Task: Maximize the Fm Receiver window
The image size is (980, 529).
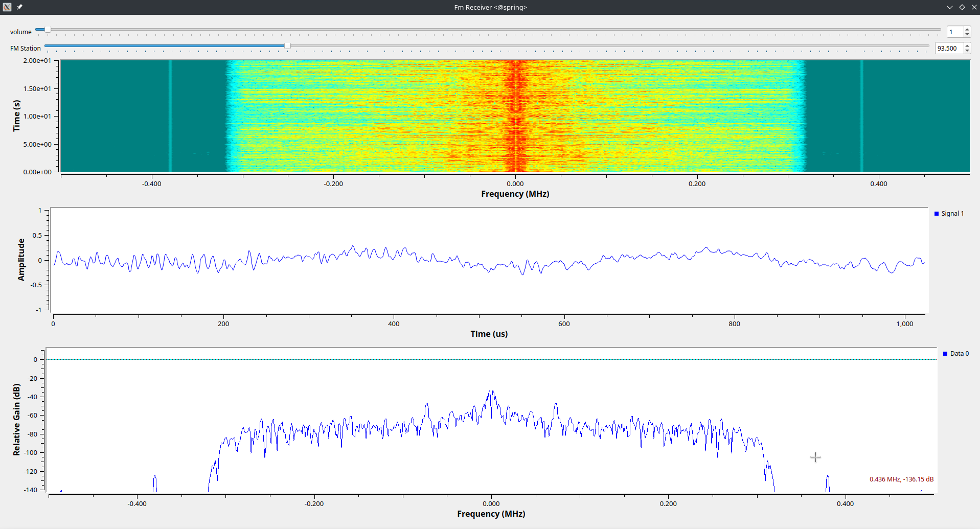Action: [x=962, y=7]
